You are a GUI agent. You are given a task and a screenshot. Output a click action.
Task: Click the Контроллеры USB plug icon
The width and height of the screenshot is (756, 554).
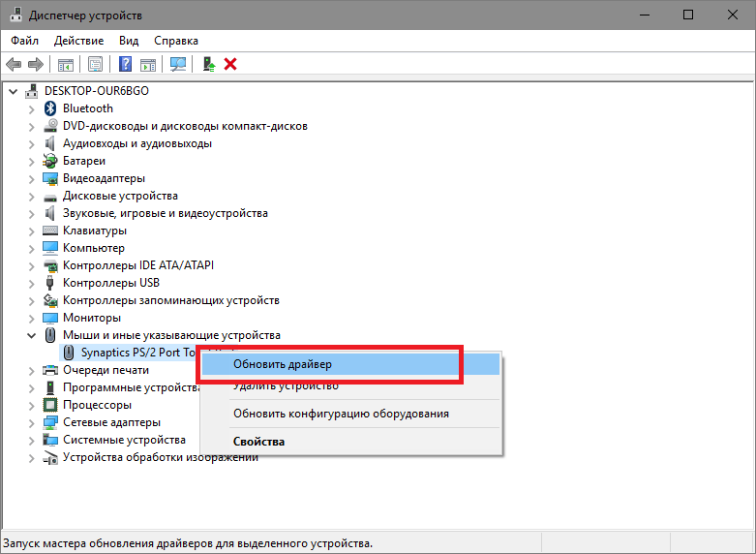click(x=49, y=283)
